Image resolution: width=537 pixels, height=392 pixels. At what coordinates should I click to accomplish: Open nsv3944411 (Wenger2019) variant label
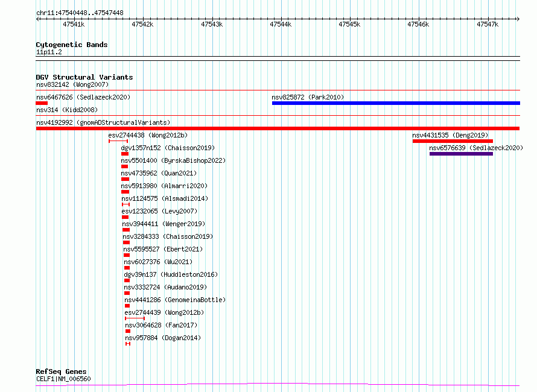pyautogui.click(x=164, y=224)
